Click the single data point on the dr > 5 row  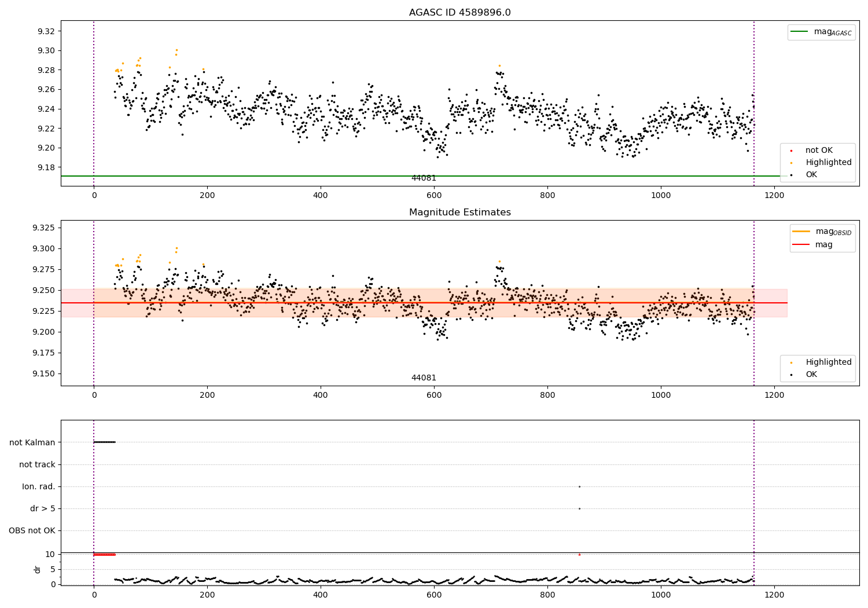coord(579,508)
